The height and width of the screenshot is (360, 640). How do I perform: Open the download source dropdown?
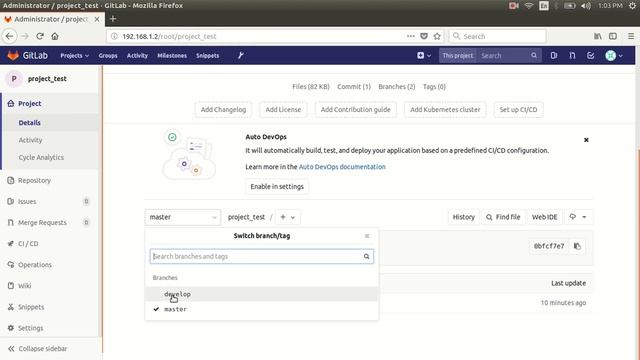(578, 217)
